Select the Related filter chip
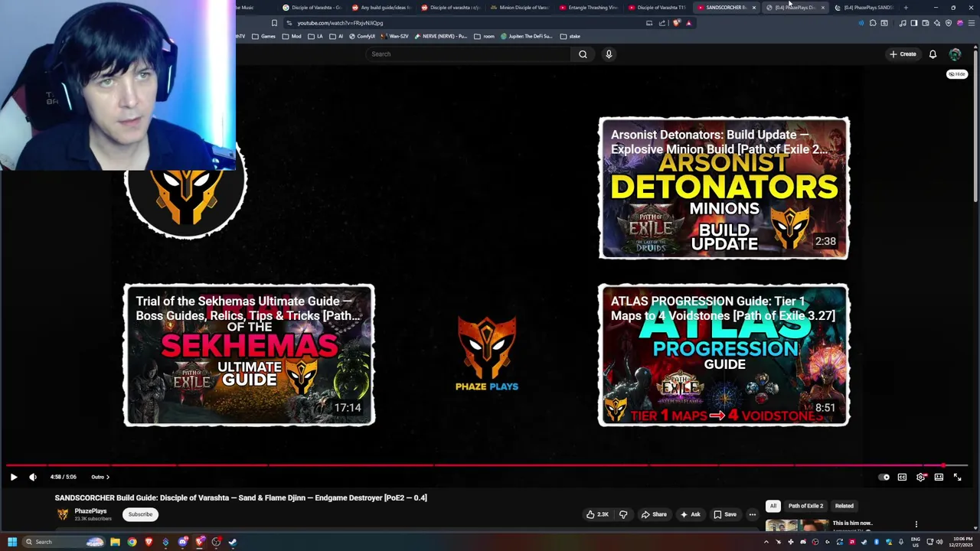The height and width of the screenshot is (551, 980). (x=844, y=506)
